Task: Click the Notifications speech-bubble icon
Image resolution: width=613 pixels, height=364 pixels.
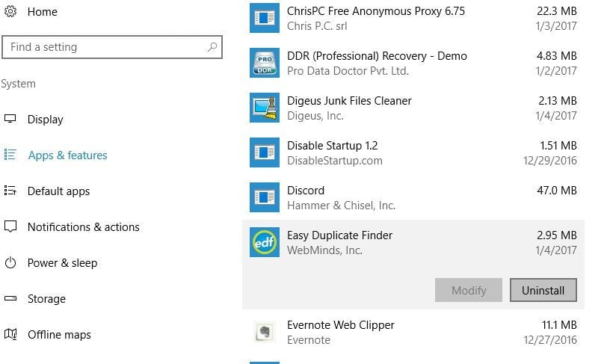Action: pos(10,226)
